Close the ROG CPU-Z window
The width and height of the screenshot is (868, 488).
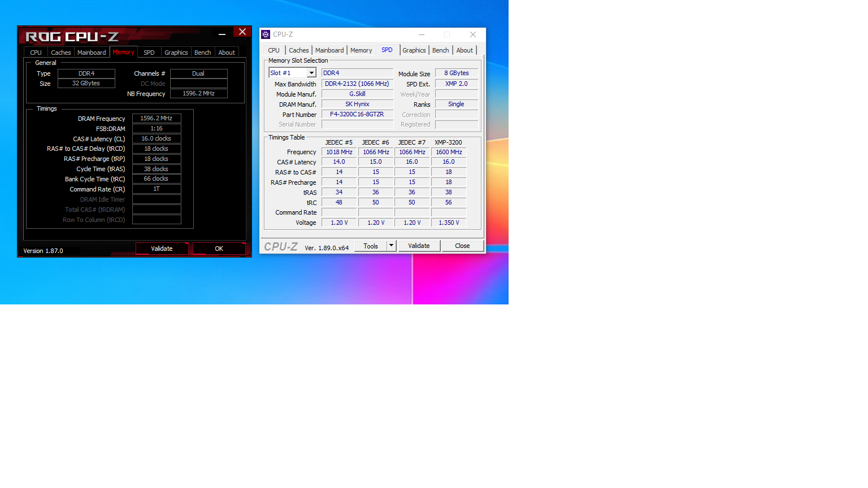tap(242, 32)
